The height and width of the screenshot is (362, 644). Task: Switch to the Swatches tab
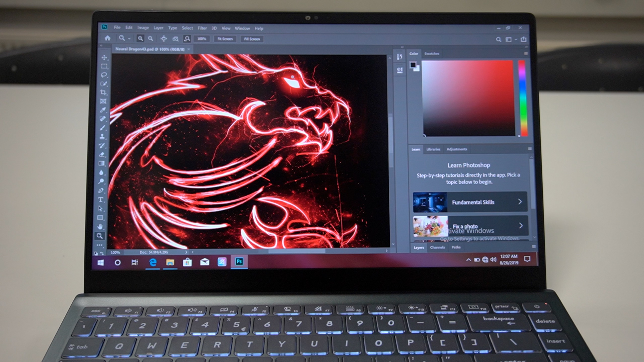pos(432,54)
